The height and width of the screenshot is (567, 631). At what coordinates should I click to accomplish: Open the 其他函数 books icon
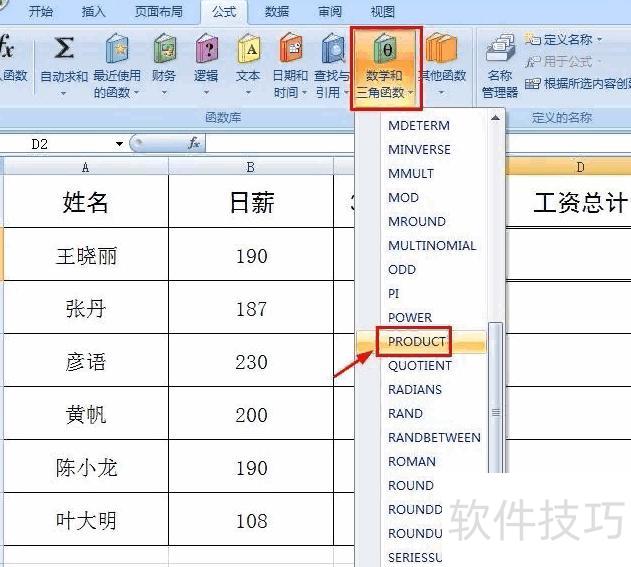[441, 48]
